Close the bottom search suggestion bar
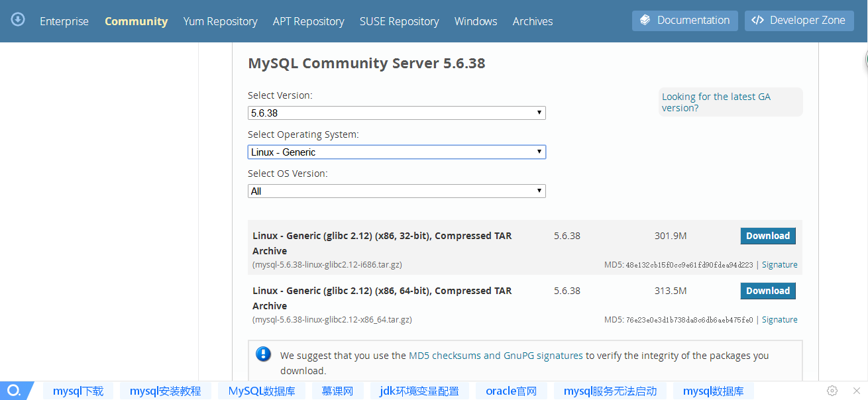 tap(856, 391)
